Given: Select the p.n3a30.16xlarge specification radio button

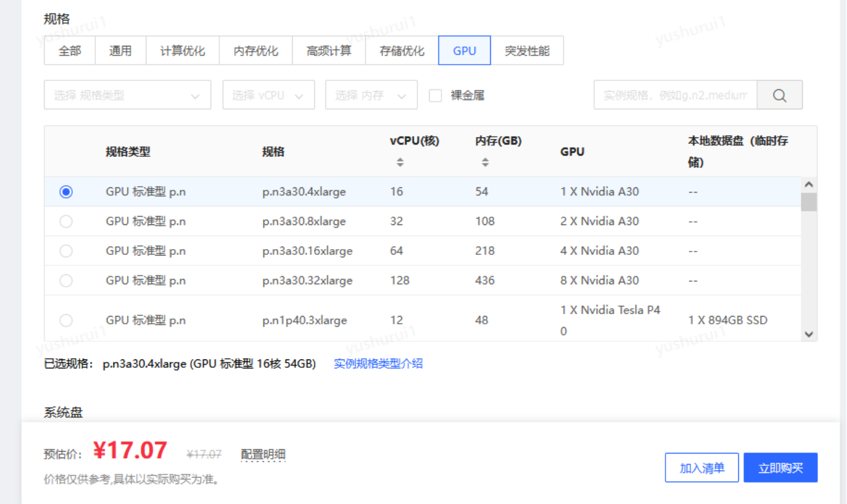Looking at the screenshot, I should click(x=66, y=251).
